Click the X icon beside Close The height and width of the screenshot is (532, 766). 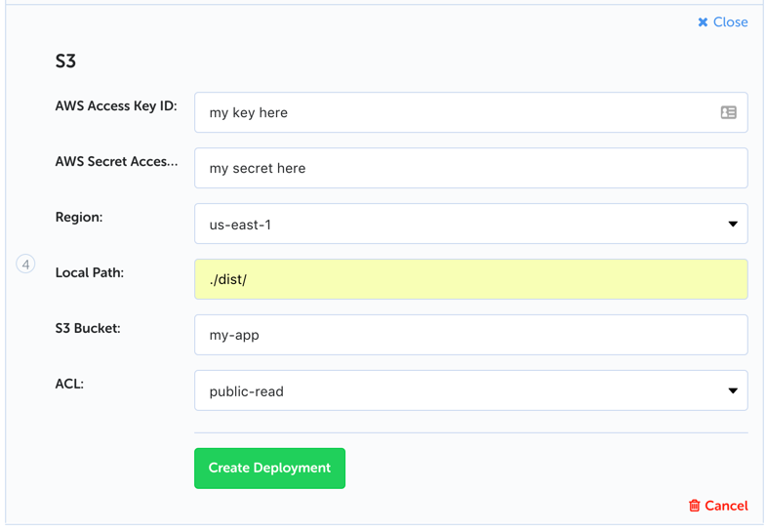[x=703, y=22]
